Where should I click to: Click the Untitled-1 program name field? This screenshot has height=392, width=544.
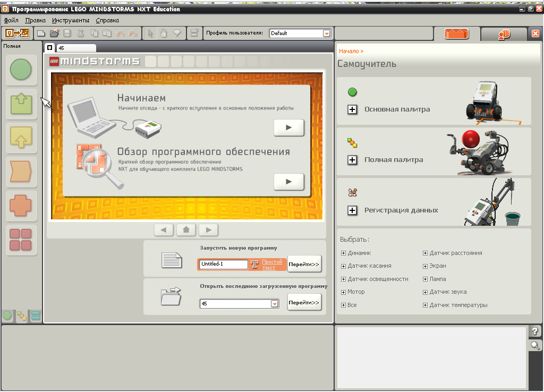pos(224,264)
